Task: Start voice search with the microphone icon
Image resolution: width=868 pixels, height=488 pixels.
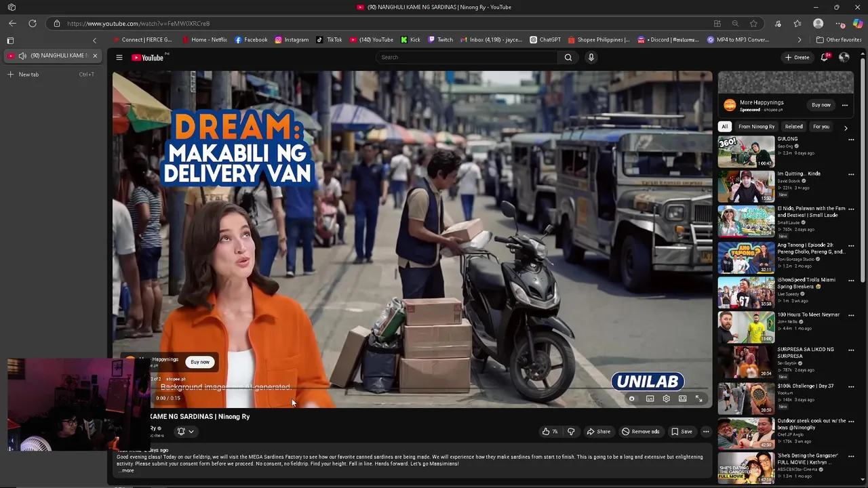Action: tap(591, 58)
